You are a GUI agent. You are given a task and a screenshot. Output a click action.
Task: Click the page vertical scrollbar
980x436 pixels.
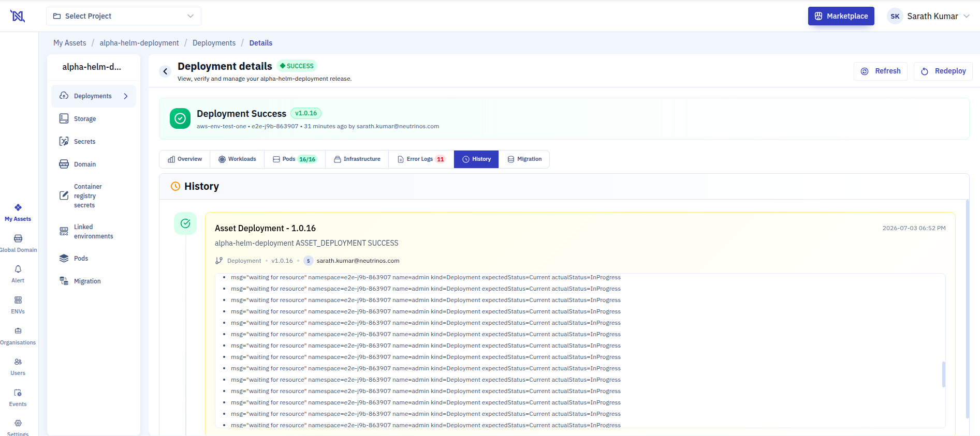point(968,309)
